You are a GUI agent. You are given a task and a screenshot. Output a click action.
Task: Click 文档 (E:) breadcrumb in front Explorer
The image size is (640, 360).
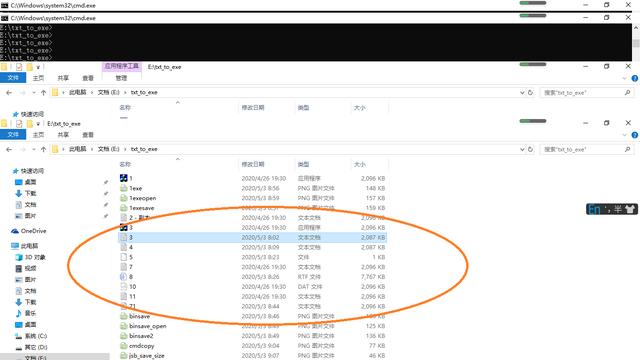[109, 149]
